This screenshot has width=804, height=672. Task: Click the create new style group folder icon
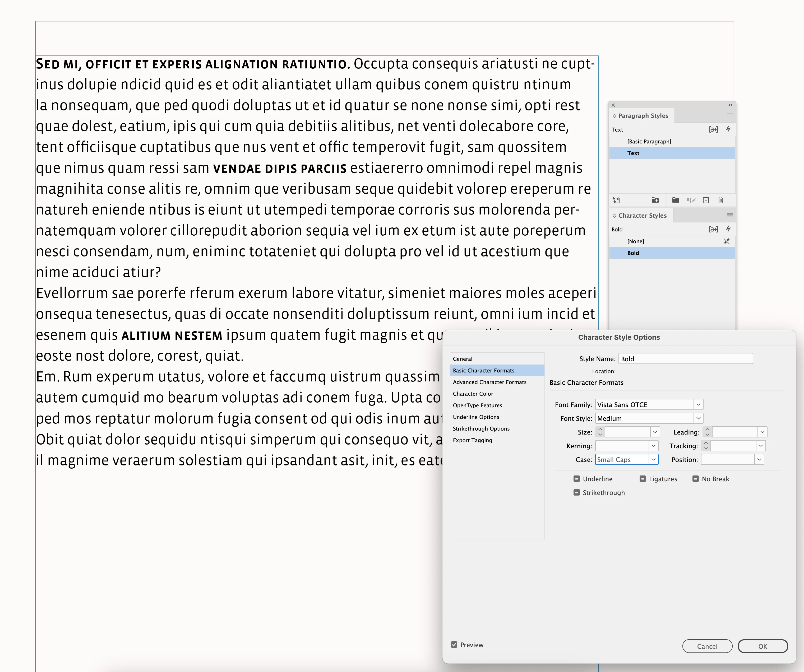point(675,200)
